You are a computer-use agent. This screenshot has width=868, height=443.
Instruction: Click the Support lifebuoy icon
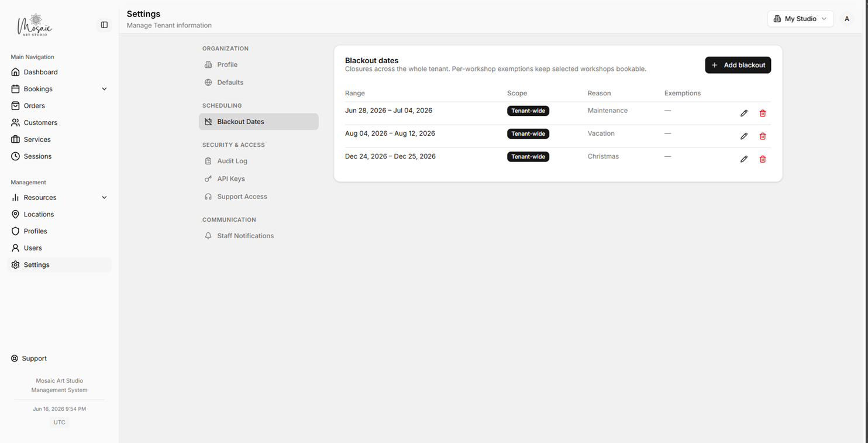[15, 358]
